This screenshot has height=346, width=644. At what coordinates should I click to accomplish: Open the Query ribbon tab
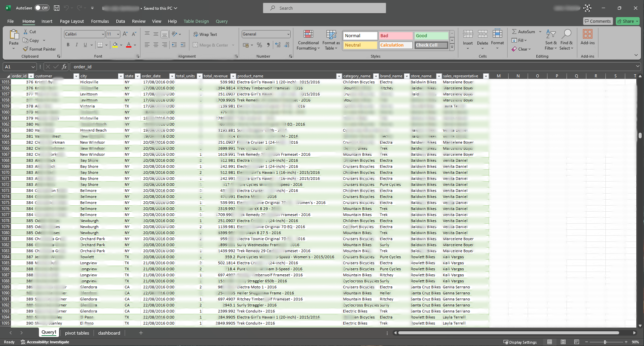tap(222, 21)
